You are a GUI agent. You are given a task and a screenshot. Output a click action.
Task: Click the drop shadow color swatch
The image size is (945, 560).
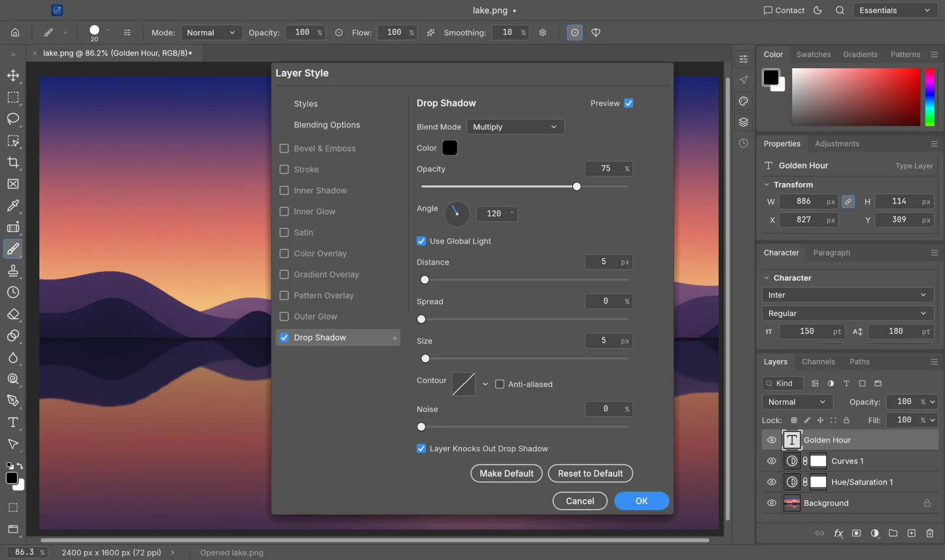click(x=450, y=148)
